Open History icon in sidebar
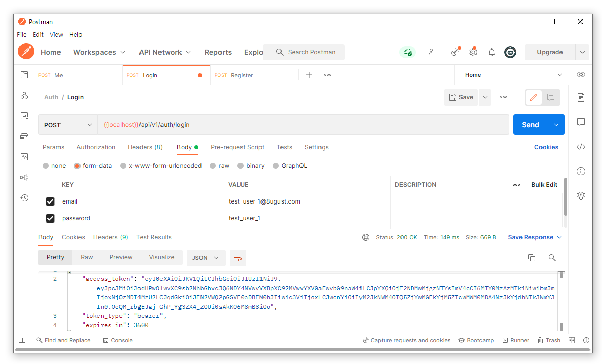The width and height of the screenshot is (602, 364). tap(24, 198)
